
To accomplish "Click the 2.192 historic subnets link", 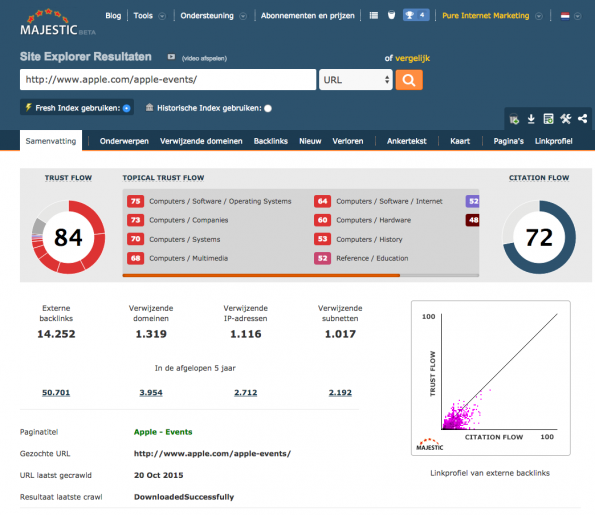I will (x=340, y=392).
